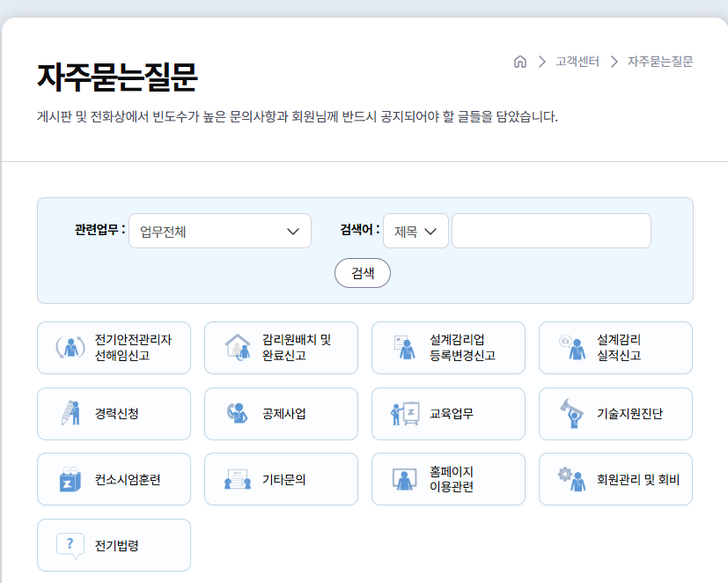This screenshot has width=728, height=583.
Task: Click the 검색어 field label
Action: tap(360, 230)
